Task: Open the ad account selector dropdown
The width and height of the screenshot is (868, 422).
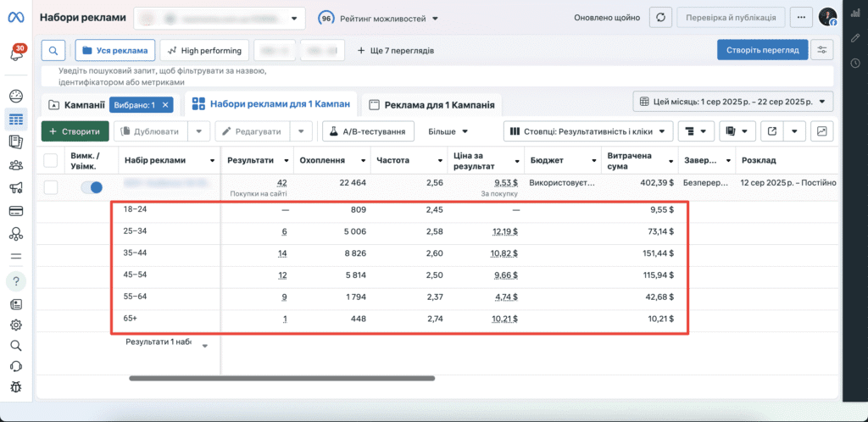Action: coord(220,18)
